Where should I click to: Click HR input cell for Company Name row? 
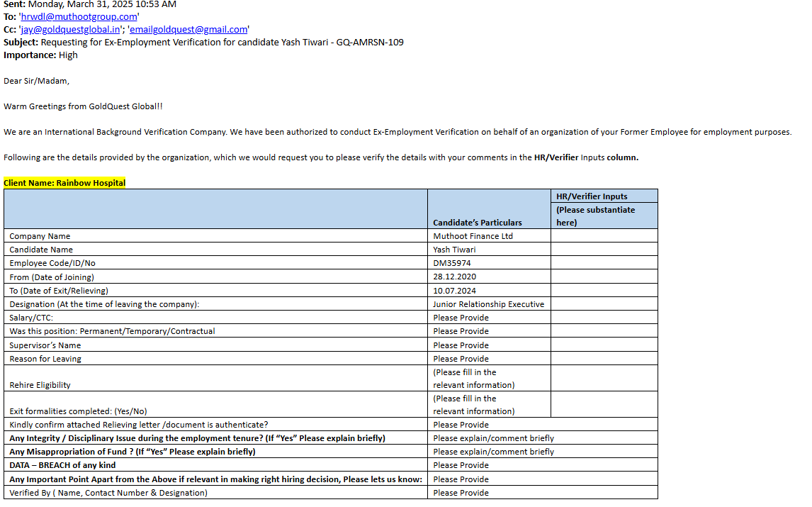click(604, 236)
